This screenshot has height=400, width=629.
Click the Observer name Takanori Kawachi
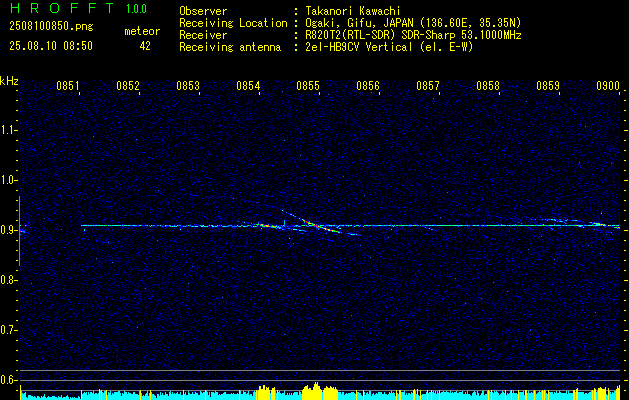tap(353, 11)
